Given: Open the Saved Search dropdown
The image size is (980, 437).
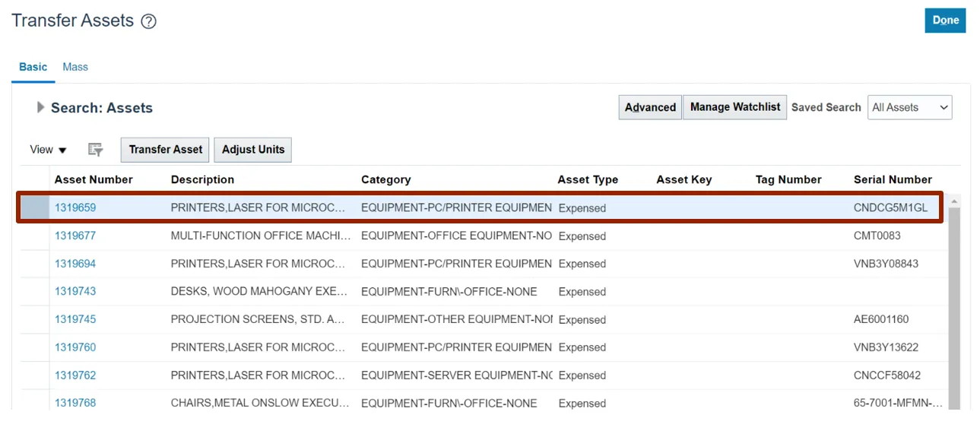Looking at the screenshot, I should (909, 107).
